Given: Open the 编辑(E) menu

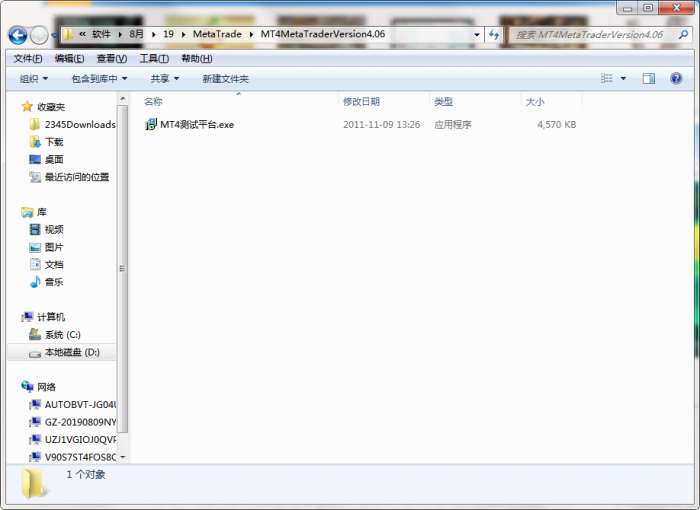Looking at the screenshot, I should (69, 59).
